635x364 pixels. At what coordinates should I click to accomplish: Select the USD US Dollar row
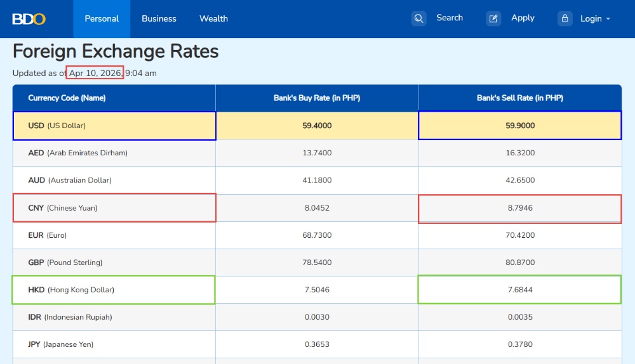tap(114, 126)
